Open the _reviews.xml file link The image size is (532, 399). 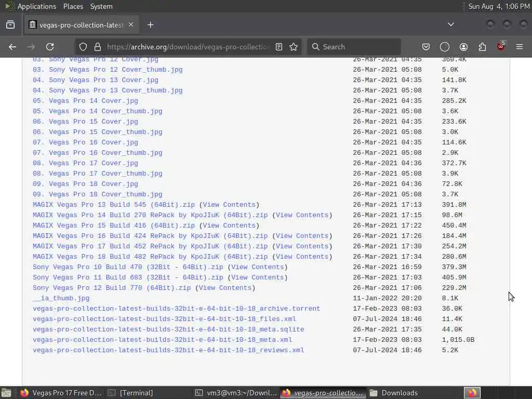click(168, 350)
